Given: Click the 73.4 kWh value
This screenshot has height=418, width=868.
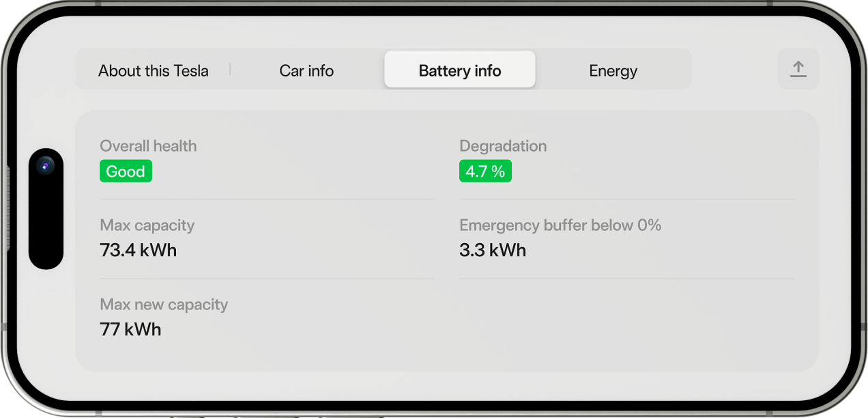Looking at the screenshot, I should [x=139, y=250].
